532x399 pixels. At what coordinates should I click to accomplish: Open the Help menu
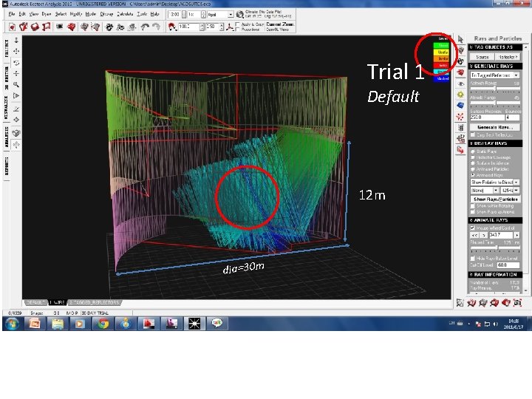click(x=154, y=14)
